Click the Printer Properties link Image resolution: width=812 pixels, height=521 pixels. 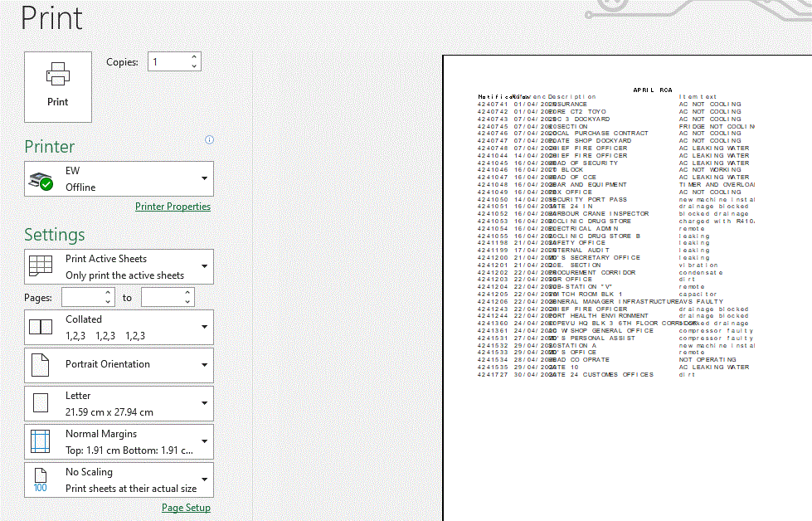173,206
